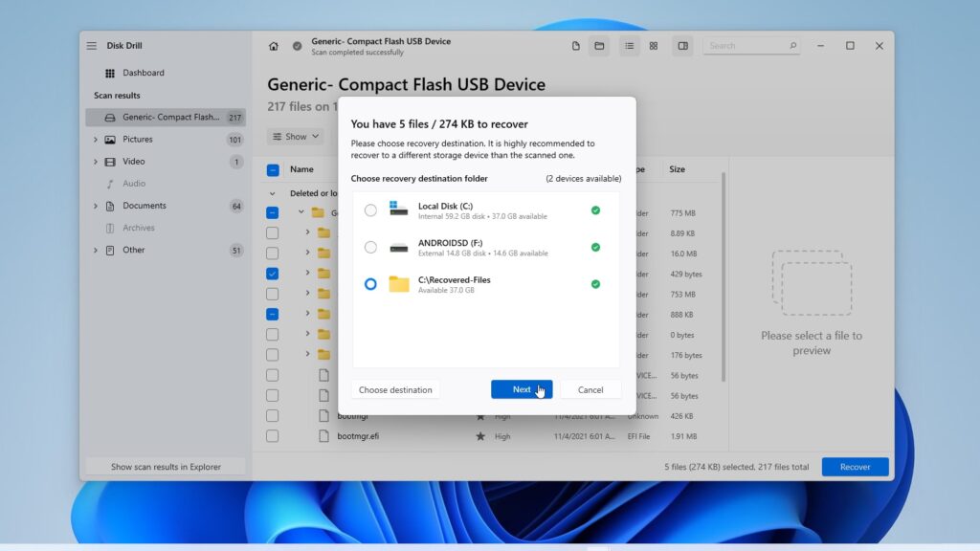Open the Dashboard from the sidebar

click(x=143, y=73)
